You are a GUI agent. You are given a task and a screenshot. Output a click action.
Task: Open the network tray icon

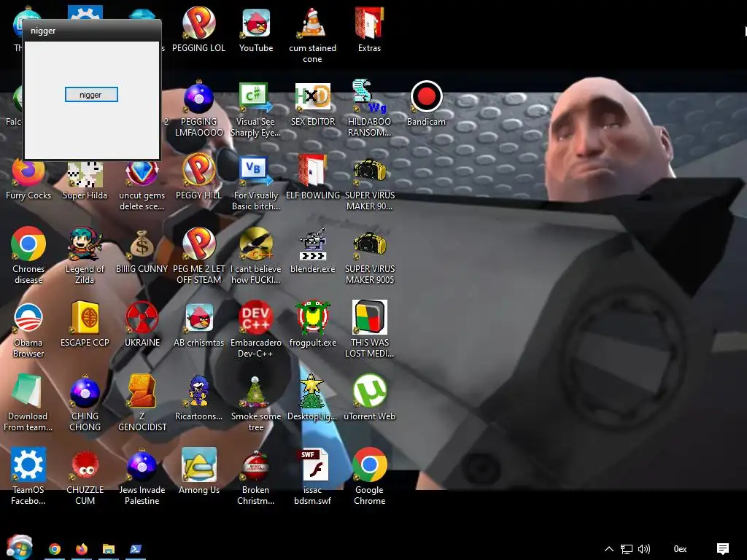[626, 549]
